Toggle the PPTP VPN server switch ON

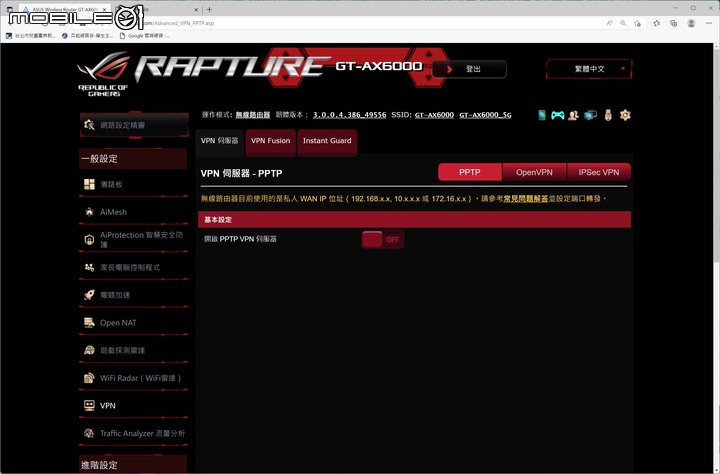(382, 239)
